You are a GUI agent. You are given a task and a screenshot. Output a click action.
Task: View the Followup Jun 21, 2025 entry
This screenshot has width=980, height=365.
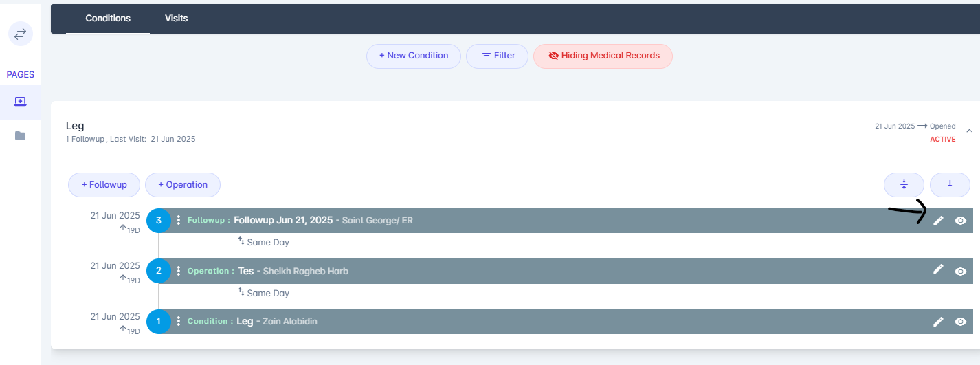[x=961, y=221]
